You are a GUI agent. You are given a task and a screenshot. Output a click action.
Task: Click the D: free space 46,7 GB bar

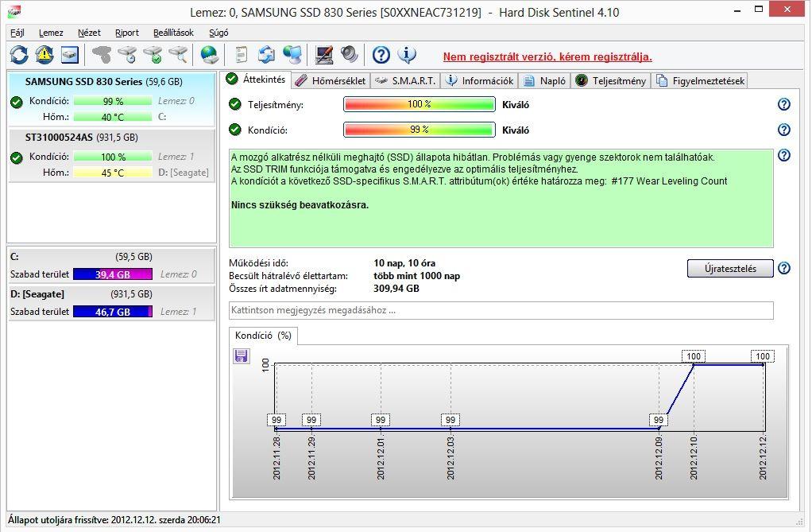113,312
